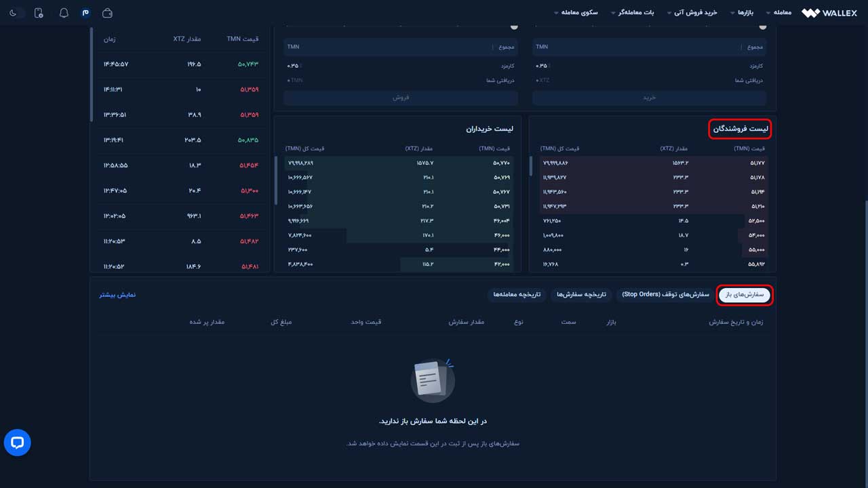Screen dimensions: 868x488
Task: Open the live chat support bubble
Action: 18,443
